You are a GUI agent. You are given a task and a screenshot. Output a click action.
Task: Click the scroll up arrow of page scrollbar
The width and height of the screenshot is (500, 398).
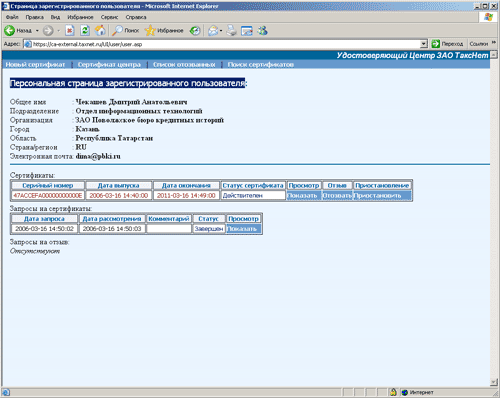(494, 55)
